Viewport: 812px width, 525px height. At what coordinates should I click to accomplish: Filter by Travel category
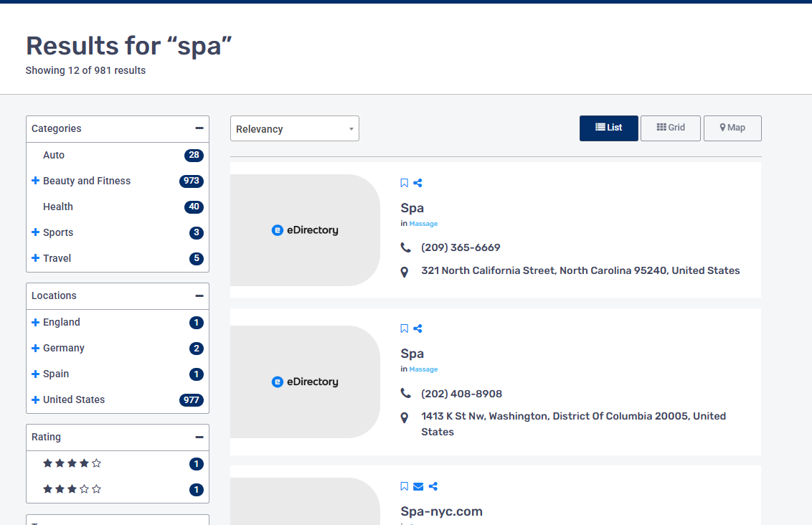pos(57,258)
